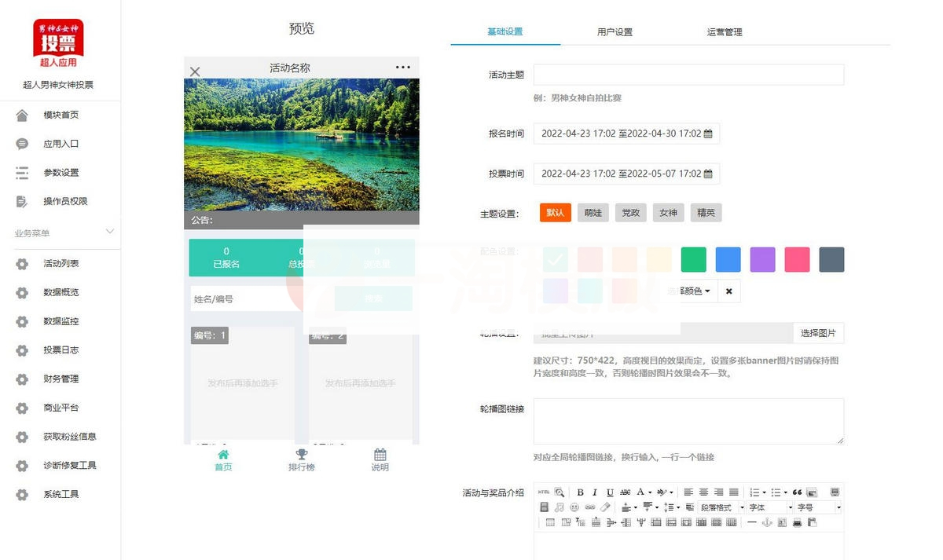Click the home icon next to 模块首页

pos(22,115)
